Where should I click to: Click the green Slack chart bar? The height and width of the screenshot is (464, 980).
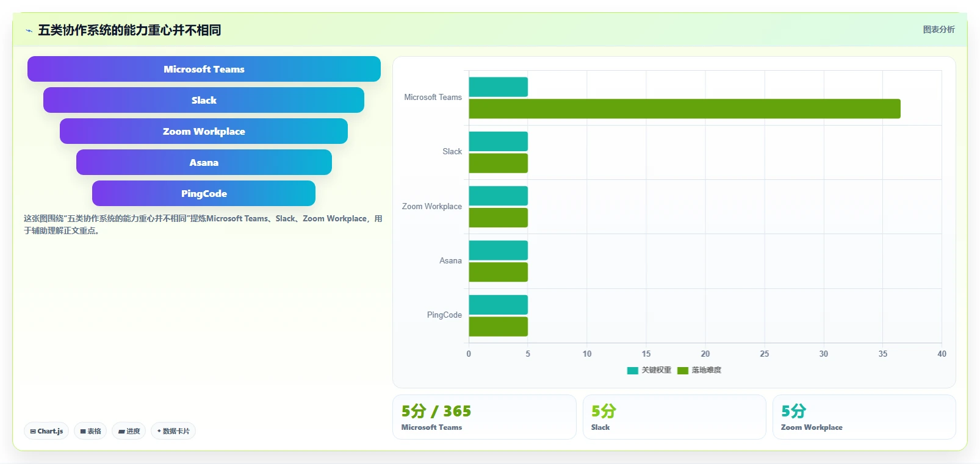click(498, 163)
